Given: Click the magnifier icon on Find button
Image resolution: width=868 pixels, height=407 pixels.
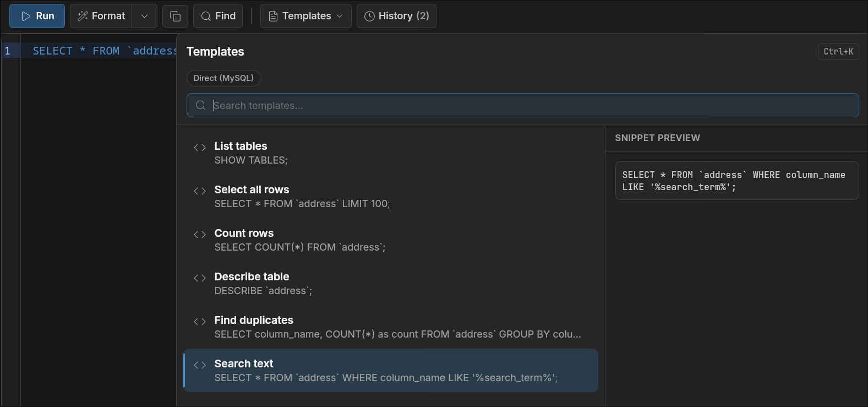Looking at the screenshot, I should [x=206, y=16].
